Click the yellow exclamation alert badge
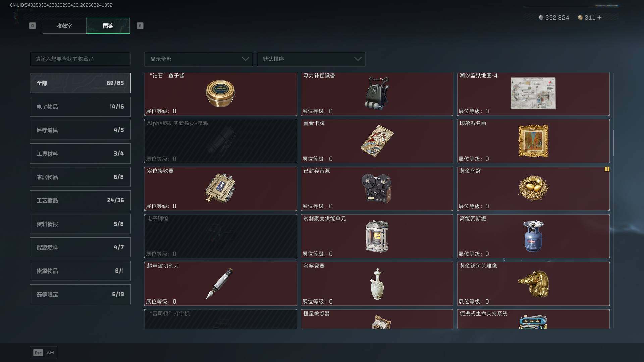 tap(607, 169)
